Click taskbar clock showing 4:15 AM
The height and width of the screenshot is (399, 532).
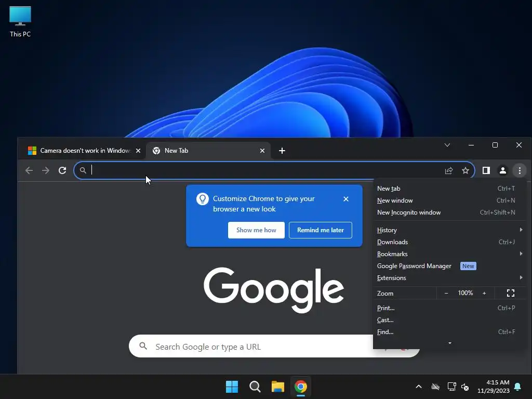(494, 387)
